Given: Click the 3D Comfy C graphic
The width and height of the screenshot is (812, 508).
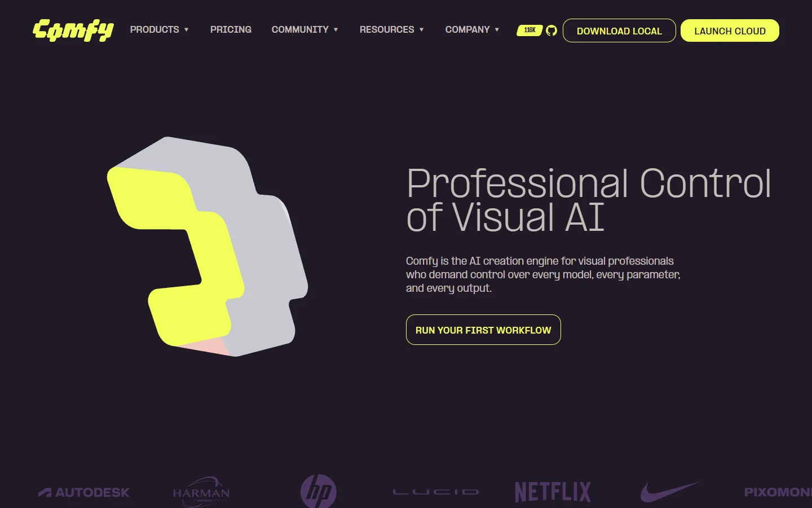Looking at the screenshot, I should point(208,247).
